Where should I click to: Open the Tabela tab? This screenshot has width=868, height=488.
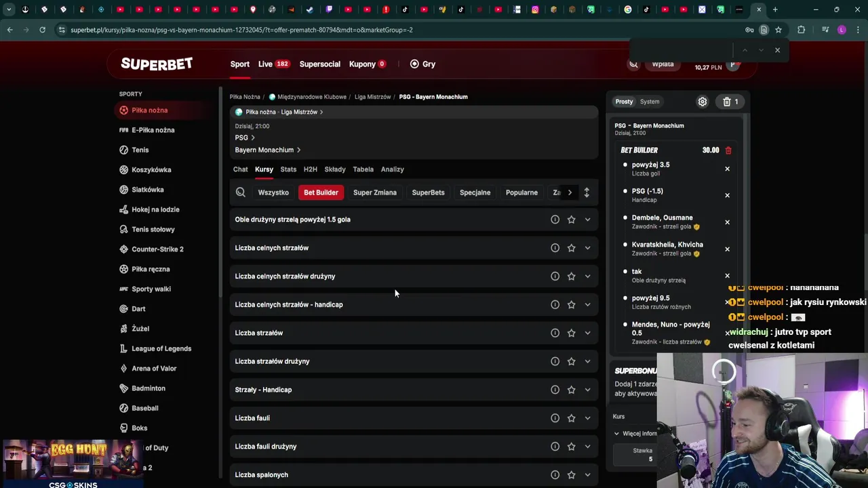pyautogui.click(x=363, y=169)
